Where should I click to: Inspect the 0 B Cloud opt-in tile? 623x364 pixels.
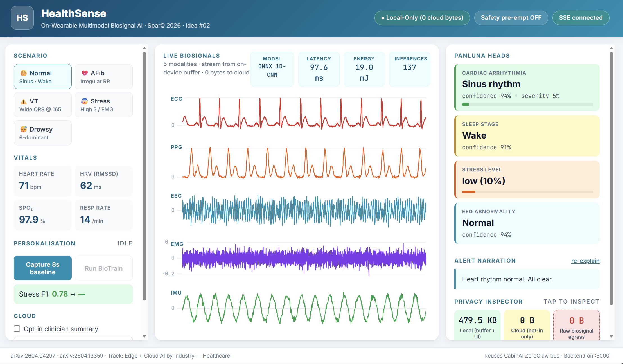[x=527, y=325]
